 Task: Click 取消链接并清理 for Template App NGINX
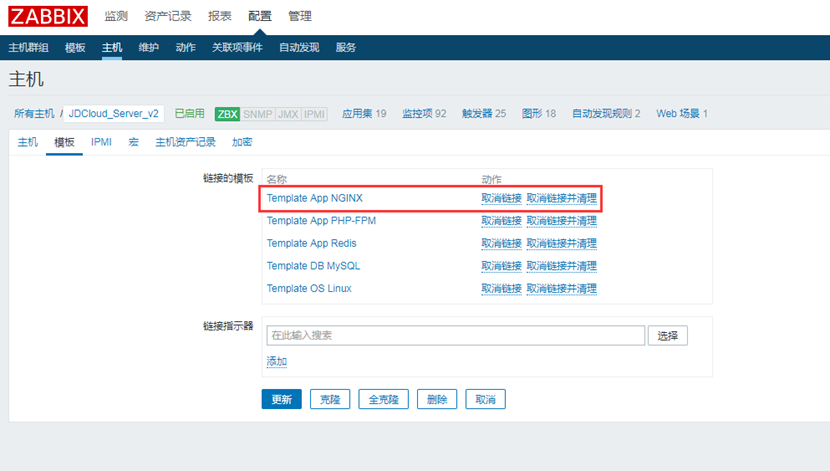[x=562, y=198]
